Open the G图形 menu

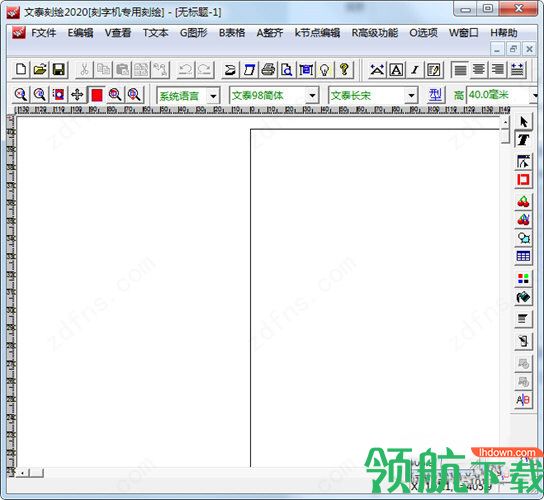pyautogui.click(x=193, y=33)
